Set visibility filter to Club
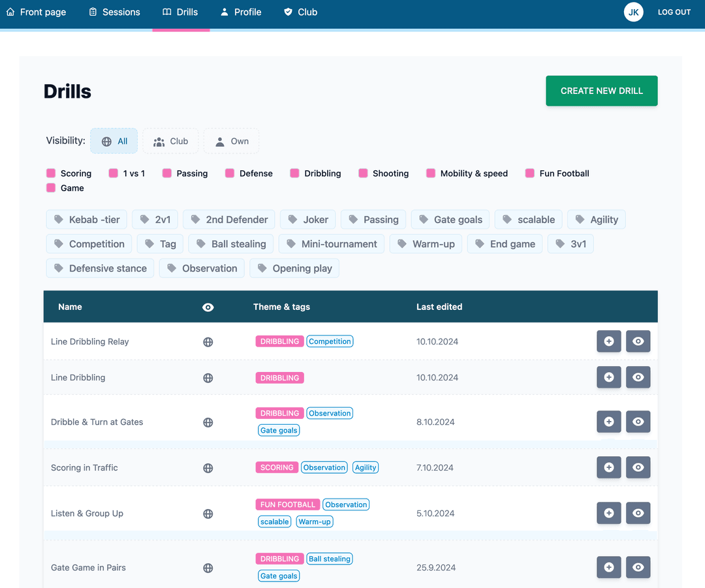Viewport: 705px width, 588px height. pos(170,141)
